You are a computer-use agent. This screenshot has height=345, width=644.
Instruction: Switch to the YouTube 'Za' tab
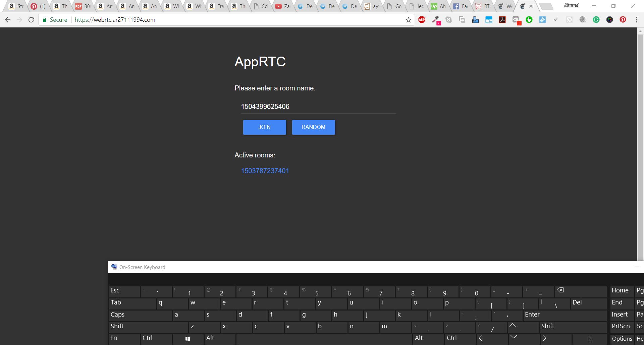[x=282, y=6]
